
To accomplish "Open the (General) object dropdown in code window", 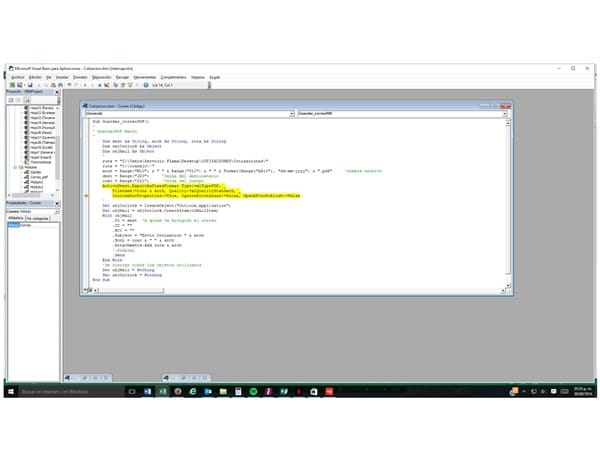I will pos(291,114).
